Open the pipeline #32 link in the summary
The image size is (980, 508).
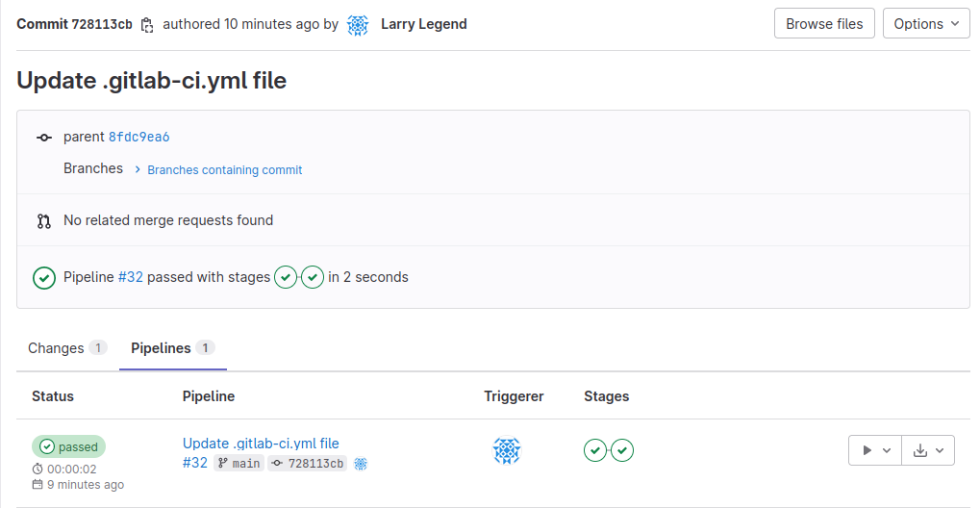click(131, 278)
